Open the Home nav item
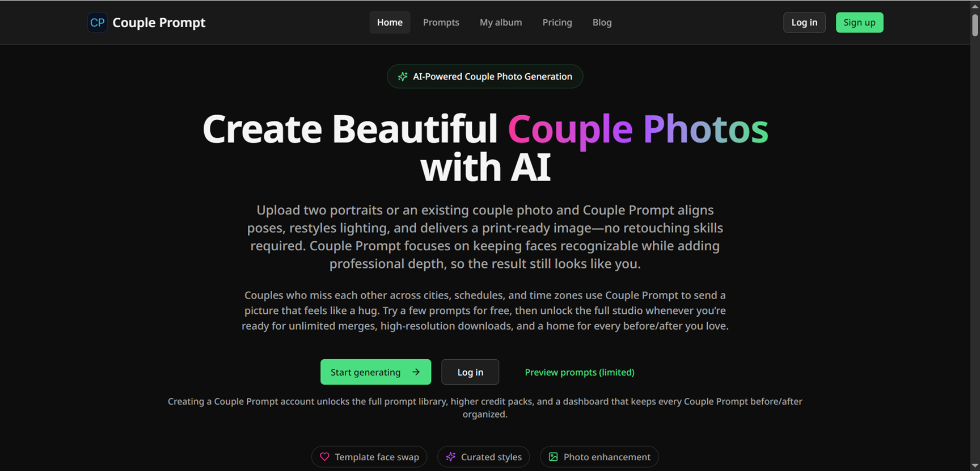980x471 pixels. coord(390,23)
